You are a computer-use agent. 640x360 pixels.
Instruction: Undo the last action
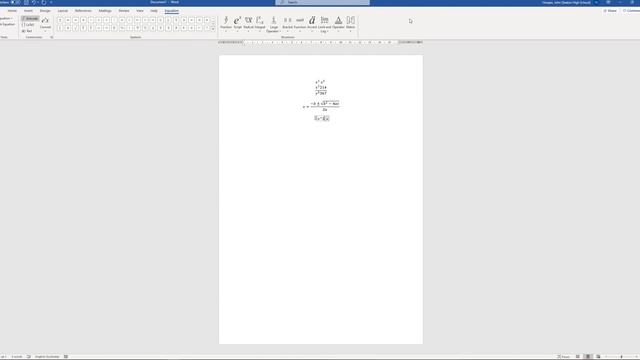34,2
